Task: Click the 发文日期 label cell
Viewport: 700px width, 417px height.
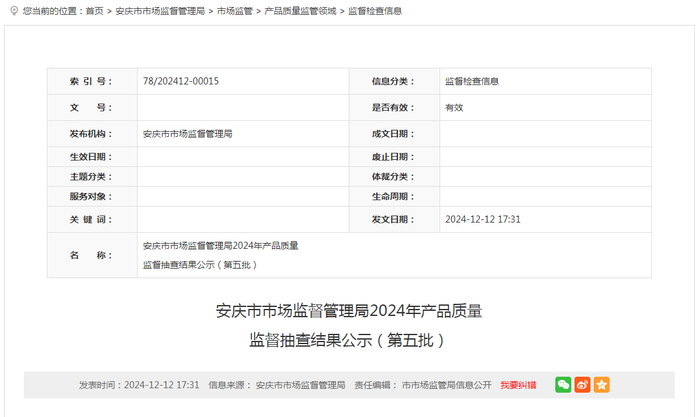Action: [x=395, y=219]
